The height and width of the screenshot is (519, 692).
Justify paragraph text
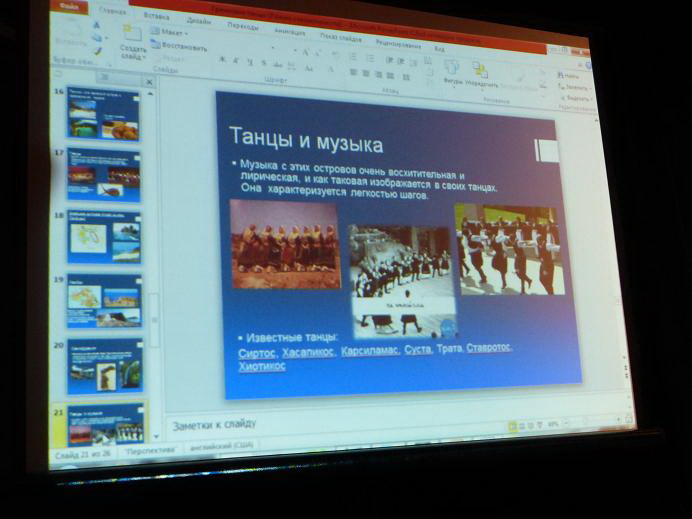pyautogui.click(x=391, y=76)
